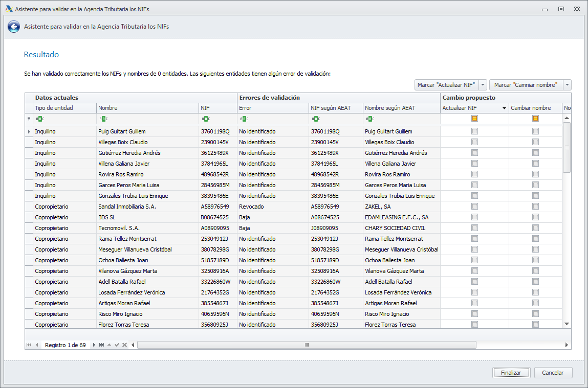Jump to last record in navigator
The height and width of the screenshot is (388, 588).
point(101,345)
